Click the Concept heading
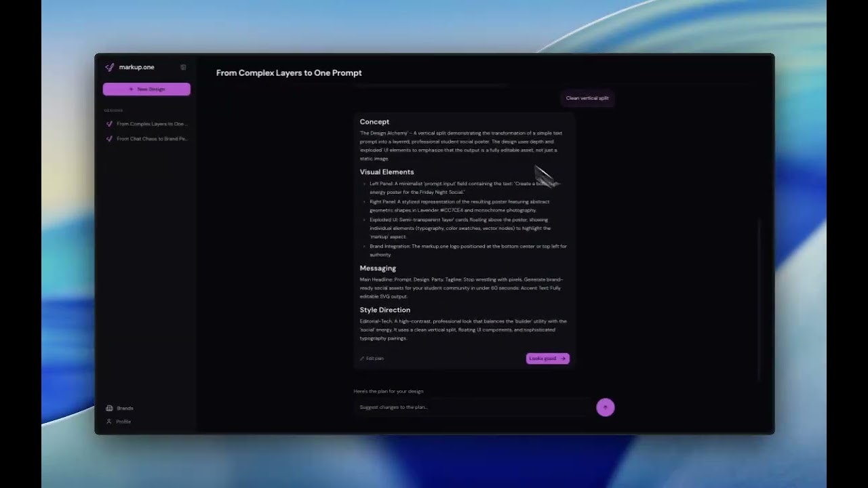 pos(374,122)
